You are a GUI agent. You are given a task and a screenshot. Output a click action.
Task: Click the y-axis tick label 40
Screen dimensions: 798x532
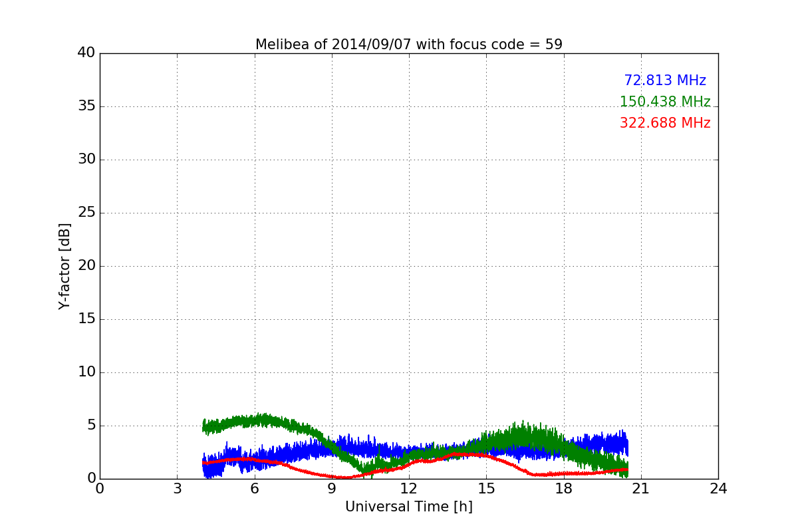point(86,53)
